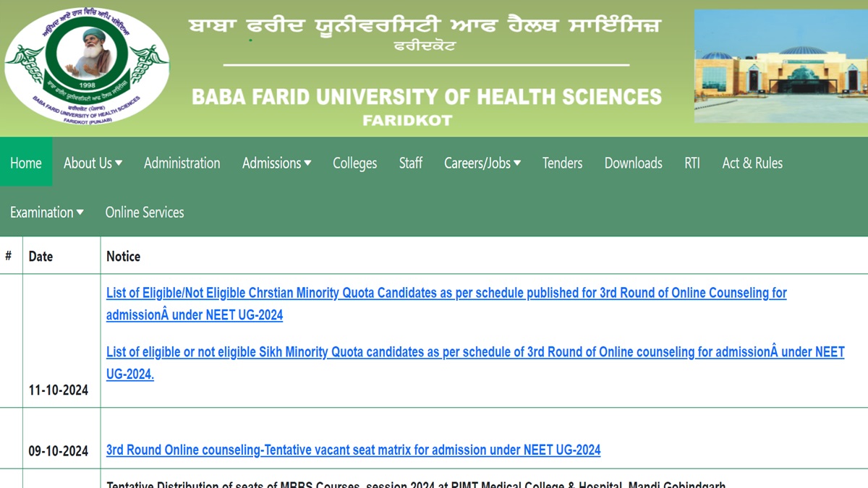Open the Online Services page
868x488 pixels.
click(145, 213)
